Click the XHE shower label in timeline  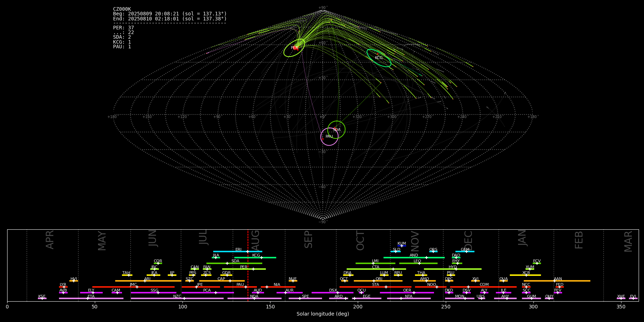click(x=621, y=297)
